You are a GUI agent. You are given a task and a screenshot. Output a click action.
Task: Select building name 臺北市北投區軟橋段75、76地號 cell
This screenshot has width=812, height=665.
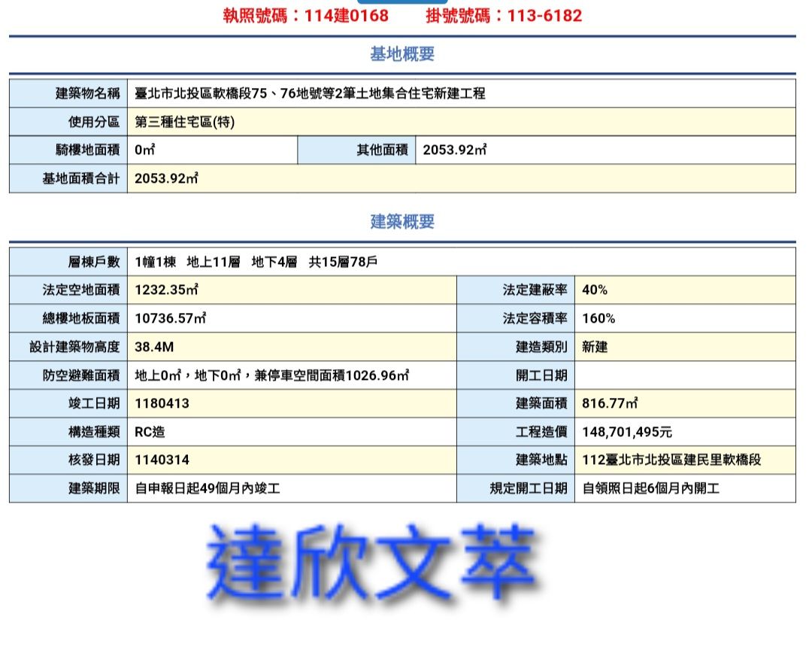[x=462, y=93]
